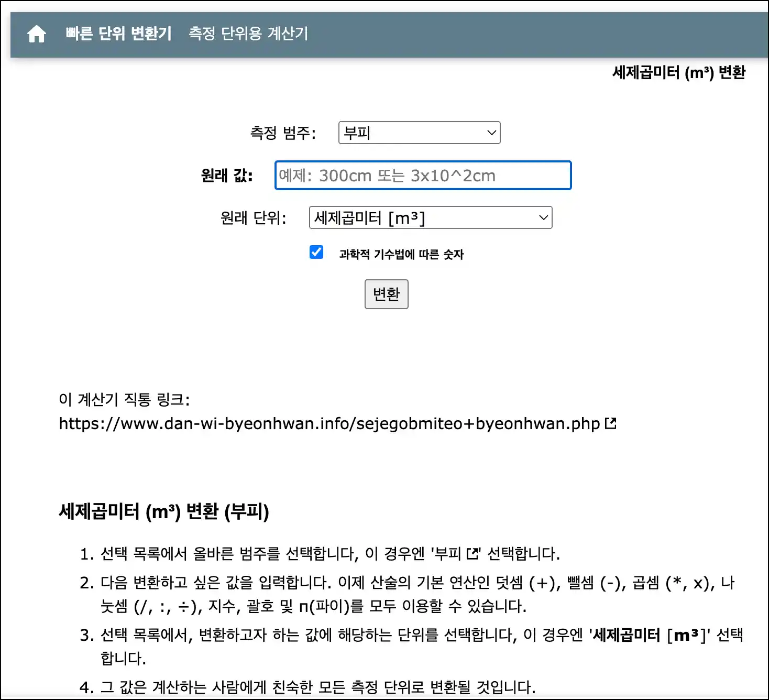The height and width of the screenshot is (700, 769).
Task: Click external link icon after calculator URL
Action: point(610,423)
